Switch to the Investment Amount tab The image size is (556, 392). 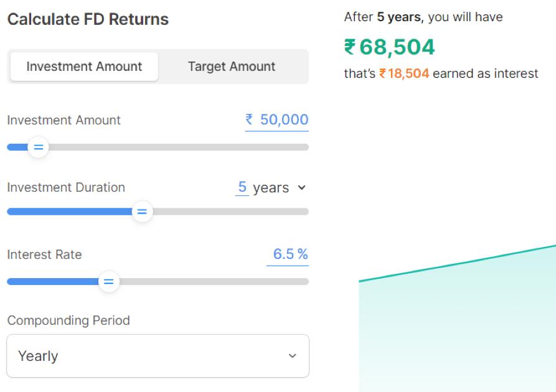(84, 67)
